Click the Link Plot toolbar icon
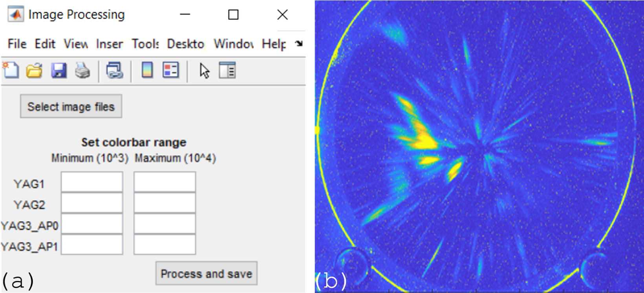Image resolution: width=644 pixels, height=293 pixels. (x=115, y=71)
